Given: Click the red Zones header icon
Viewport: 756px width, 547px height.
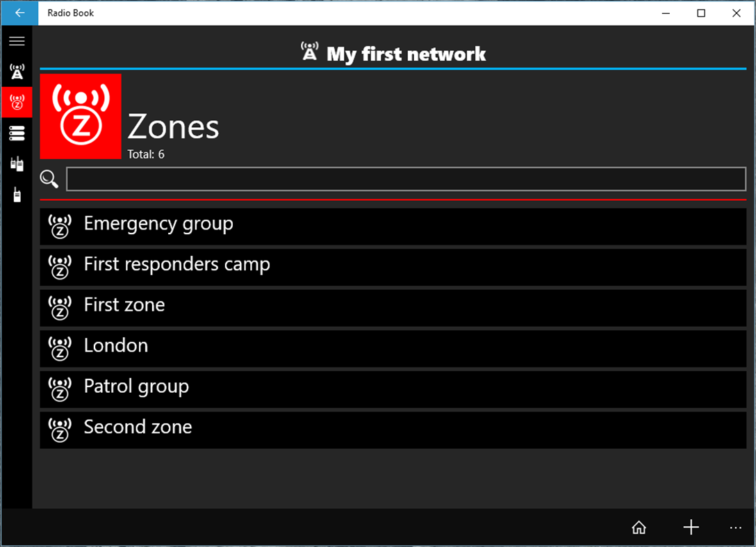Looking at the screenshot, I should [x=80, y=116].
